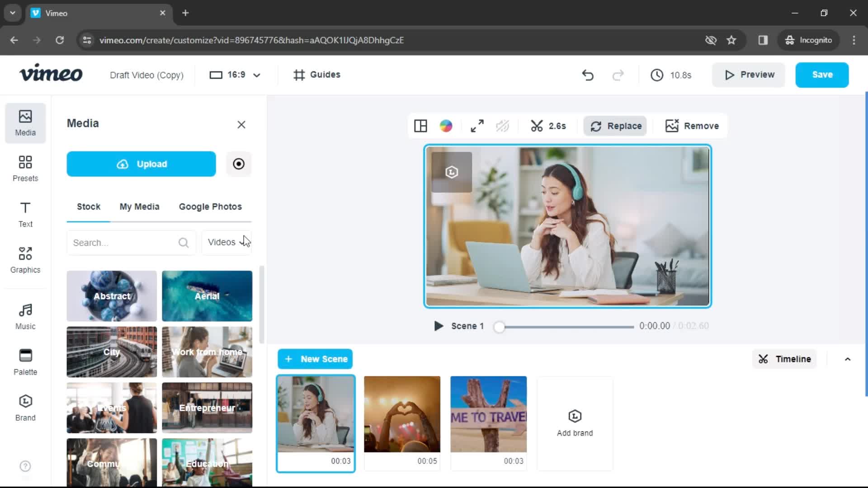
Task: Expand the Videos dropdown filter
Action: coord(228,243)
